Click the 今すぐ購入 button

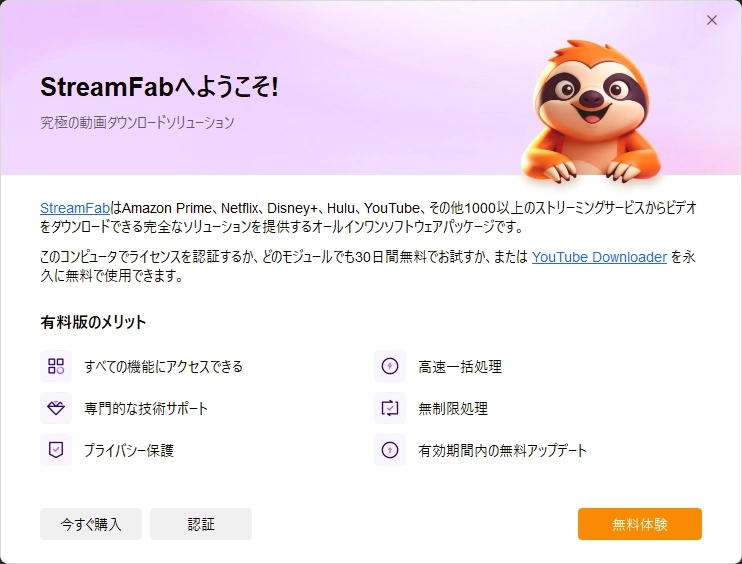(x=91, y=524)
